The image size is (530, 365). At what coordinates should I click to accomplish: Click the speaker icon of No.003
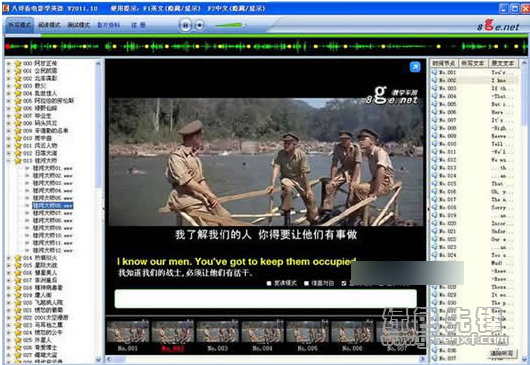pos(434,88)
